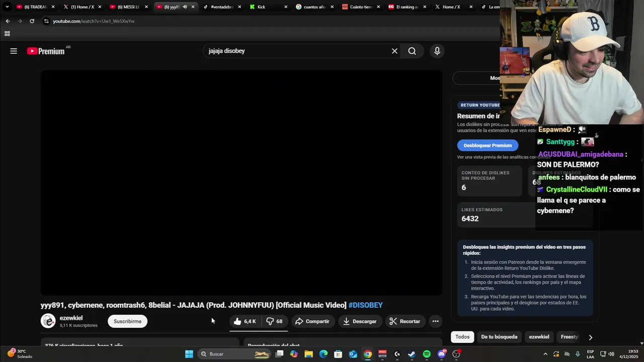The height and width of the screenshot is (362, 644).
Task: Switch to El ranking tab
Action: (x=407, y=7)
